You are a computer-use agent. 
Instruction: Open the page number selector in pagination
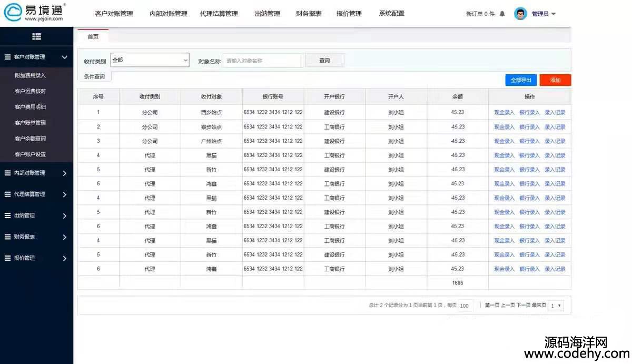556,306
